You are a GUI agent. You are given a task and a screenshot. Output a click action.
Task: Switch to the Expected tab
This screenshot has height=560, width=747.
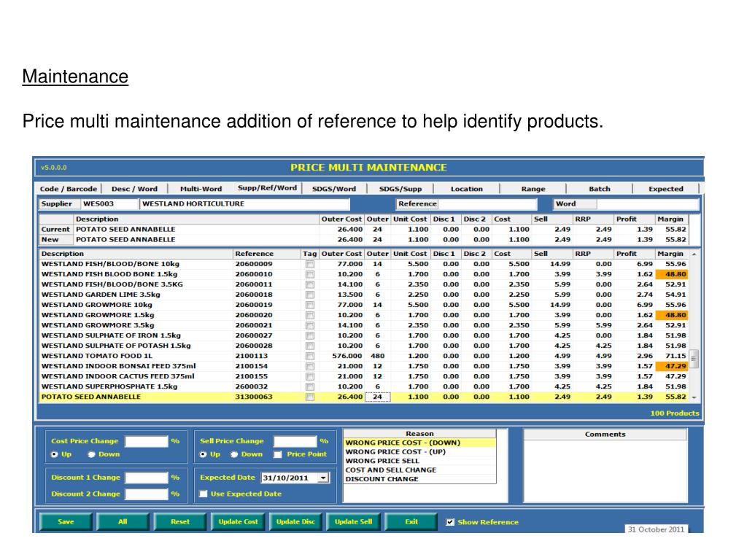point(665,189)
